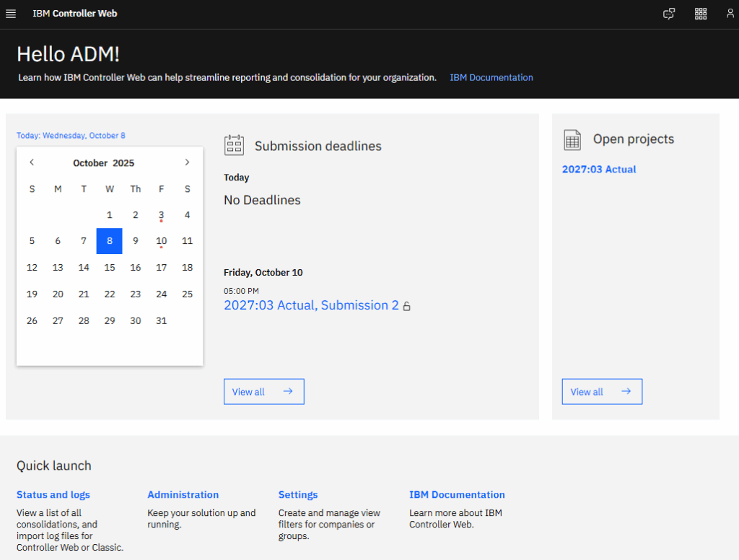Click View all under Submission deadlines
This screenshot has height=560, width=739.
[263, 391]
